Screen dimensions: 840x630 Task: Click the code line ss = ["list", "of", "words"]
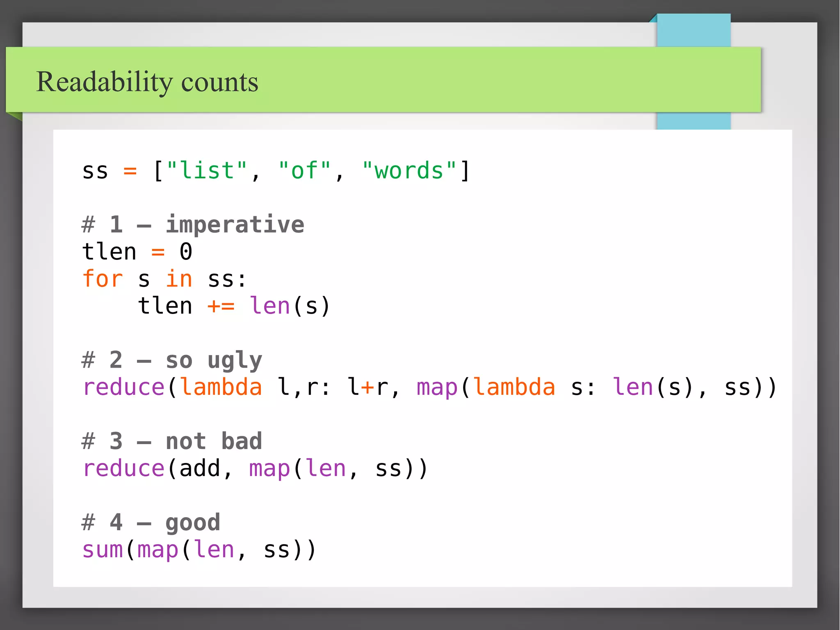(276, 170)
